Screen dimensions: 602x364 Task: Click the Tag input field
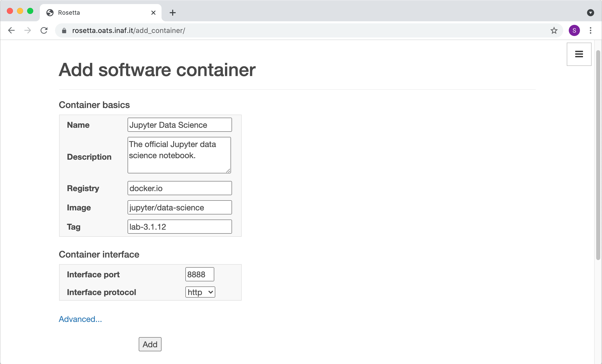(x=180, y=227)
